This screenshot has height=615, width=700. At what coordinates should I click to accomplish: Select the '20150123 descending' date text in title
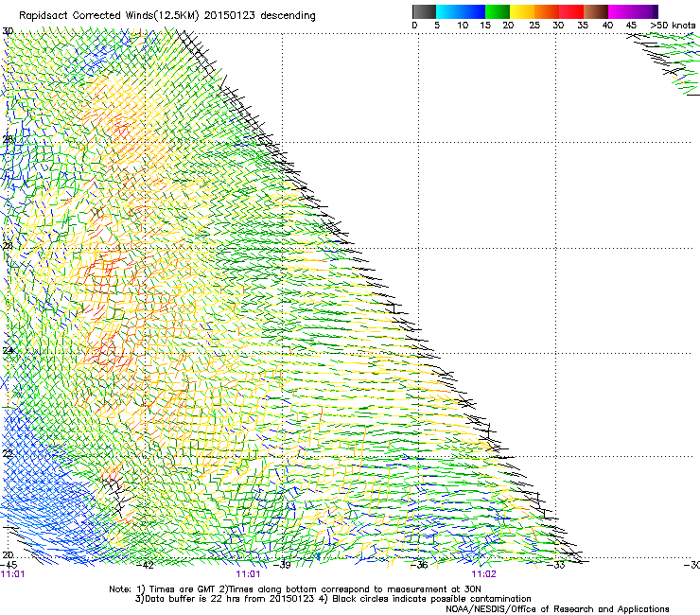[259, 16]
